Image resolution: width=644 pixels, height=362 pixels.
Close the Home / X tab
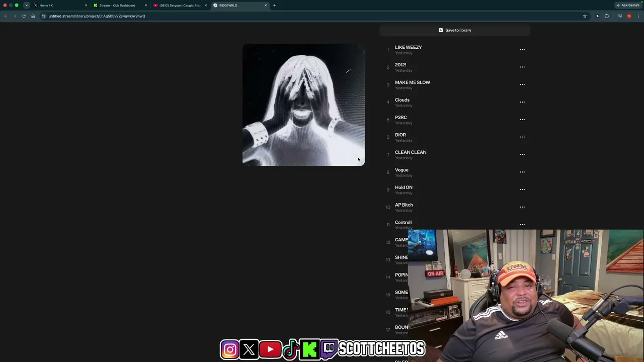[x=86, y=6]
